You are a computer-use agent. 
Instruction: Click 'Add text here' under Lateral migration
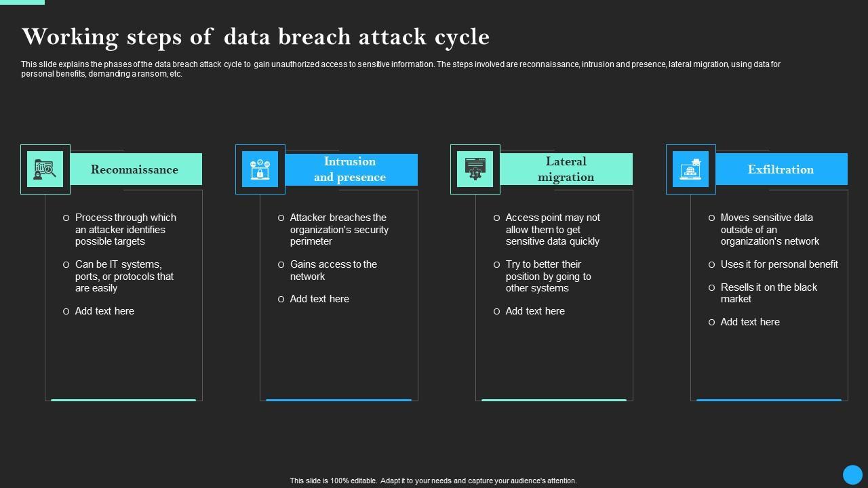tap(535, 311)
